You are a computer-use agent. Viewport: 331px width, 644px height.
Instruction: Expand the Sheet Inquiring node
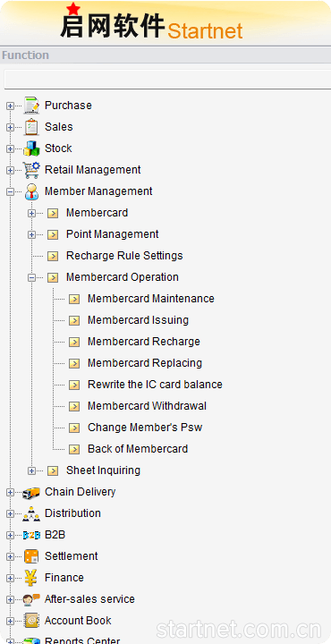[x=31, y=470]
